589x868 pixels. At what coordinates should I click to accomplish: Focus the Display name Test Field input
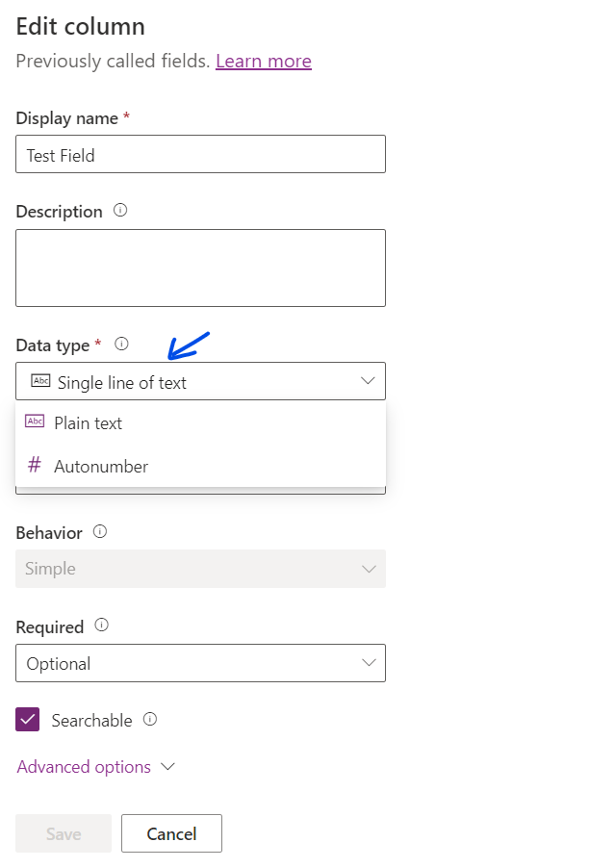[200, 154]
